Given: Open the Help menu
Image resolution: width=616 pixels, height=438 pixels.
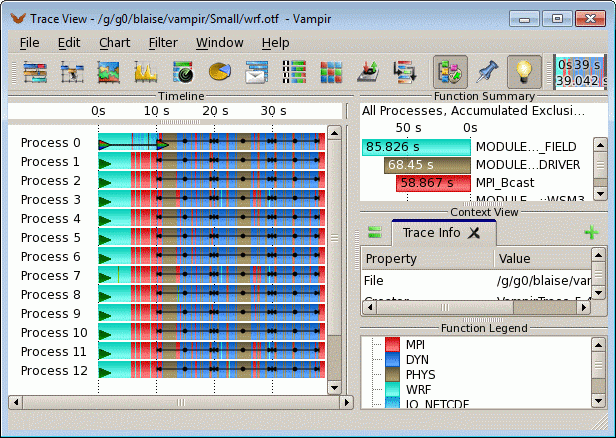Looking at the screenshot, I should pyautogui.click(x=275, y=42).
